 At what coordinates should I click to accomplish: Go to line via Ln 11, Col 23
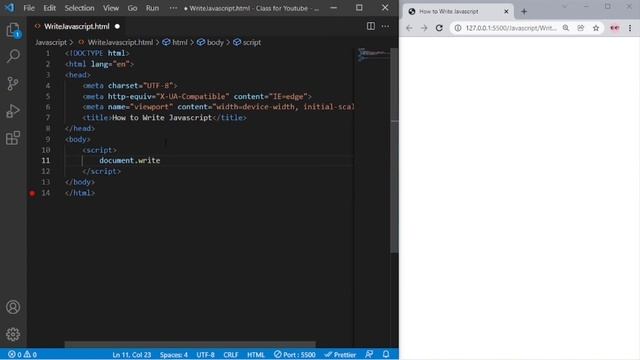131,354
